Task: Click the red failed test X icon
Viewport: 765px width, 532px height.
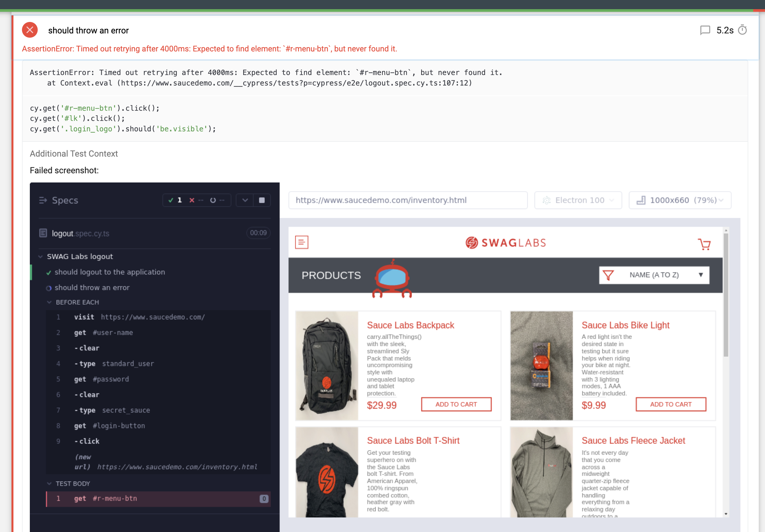Action: pyautogui.click(x=29, y=30)
